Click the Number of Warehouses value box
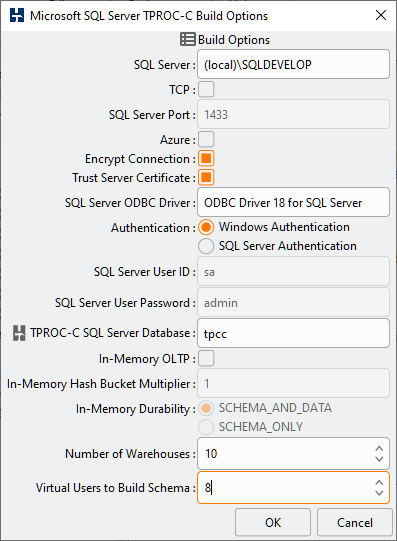Image resolution: width=397 pixels, height=541 pixels. [293, 454]
